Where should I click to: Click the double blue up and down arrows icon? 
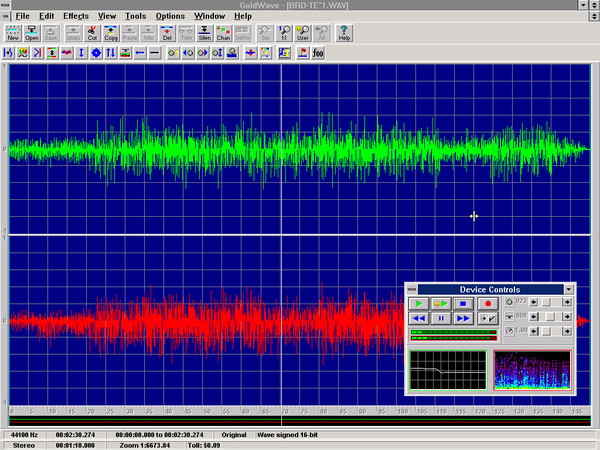pos(111,53)
